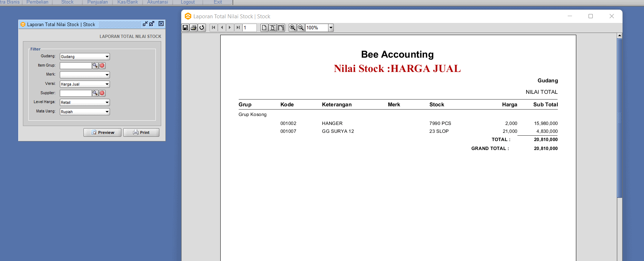This screenshot has height=261, width=644.
Task: Select item code 001002 in the report
Action: pyautogui.click(x=288, y=123)
